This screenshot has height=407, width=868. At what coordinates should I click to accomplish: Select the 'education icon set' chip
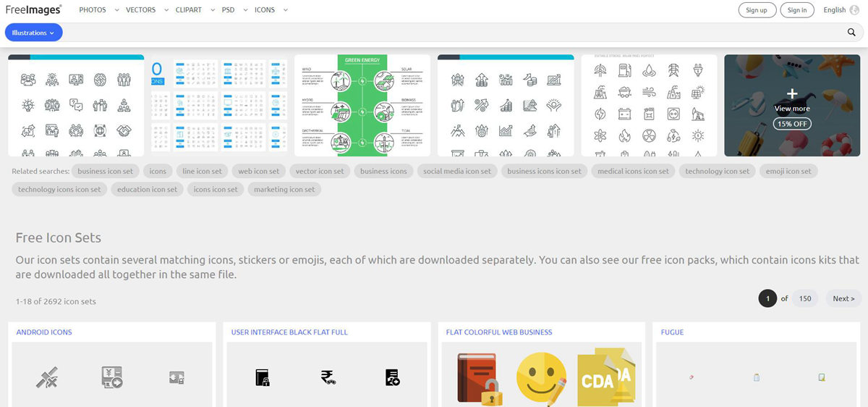(148, 190)
